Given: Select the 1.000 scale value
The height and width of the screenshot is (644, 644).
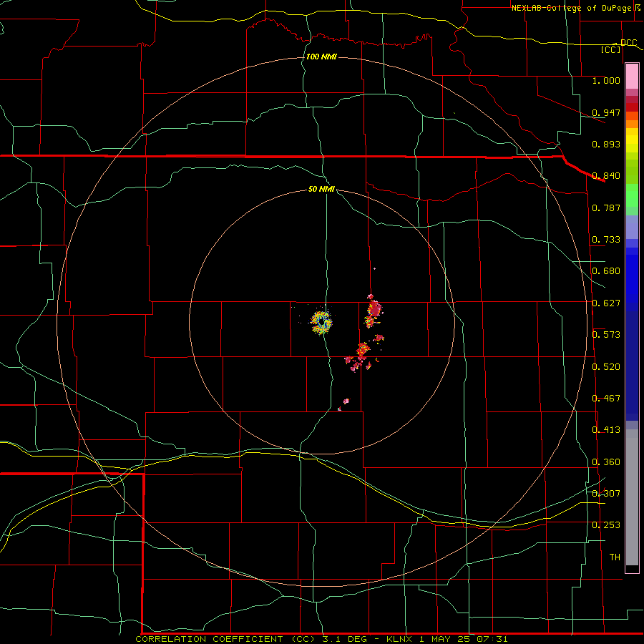Looking at the screenshot, I should point(606,80).
